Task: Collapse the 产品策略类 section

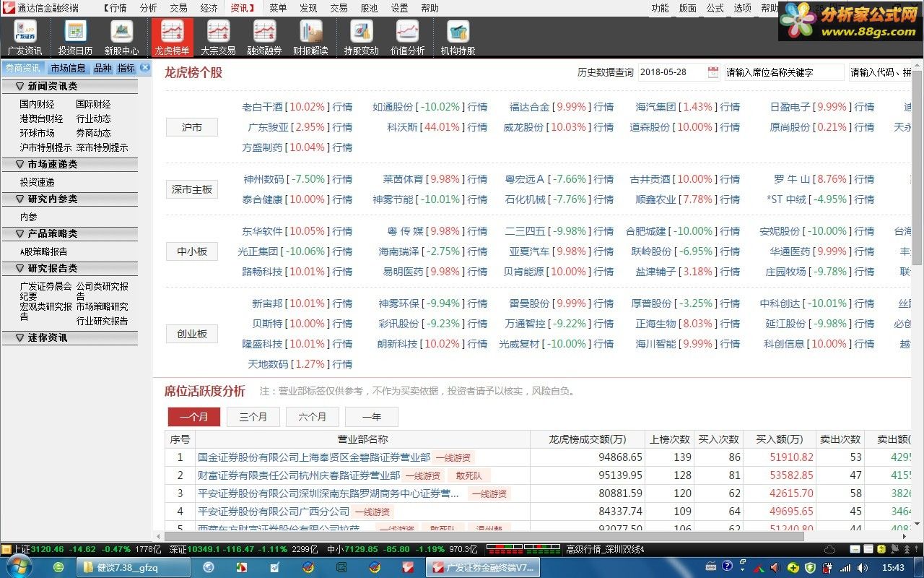Action: pos(69,233)
